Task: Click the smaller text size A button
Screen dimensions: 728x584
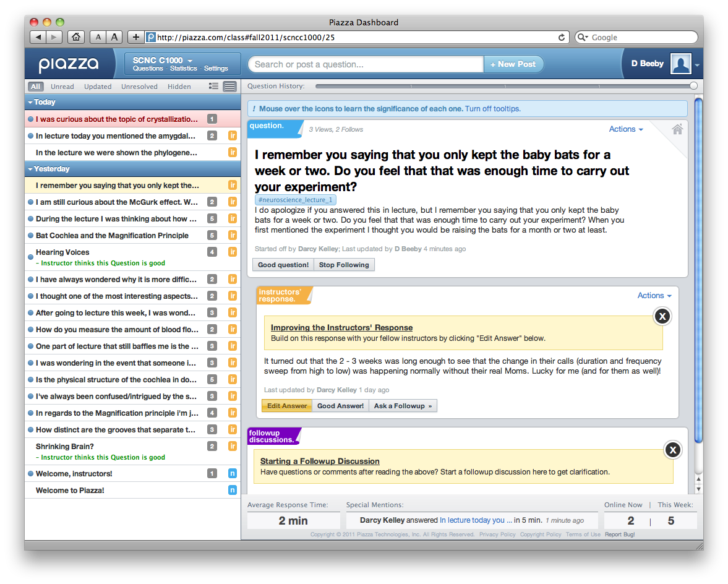Action: [98, 37]
